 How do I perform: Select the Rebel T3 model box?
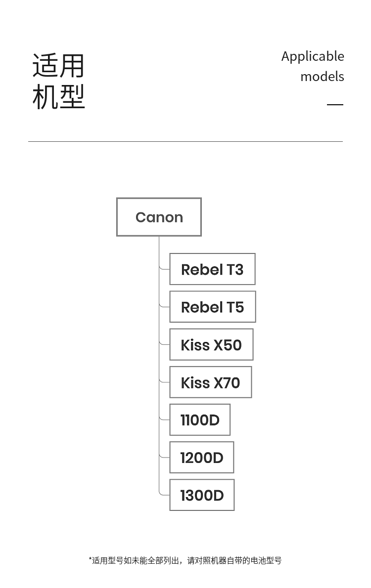pos(213,269)
